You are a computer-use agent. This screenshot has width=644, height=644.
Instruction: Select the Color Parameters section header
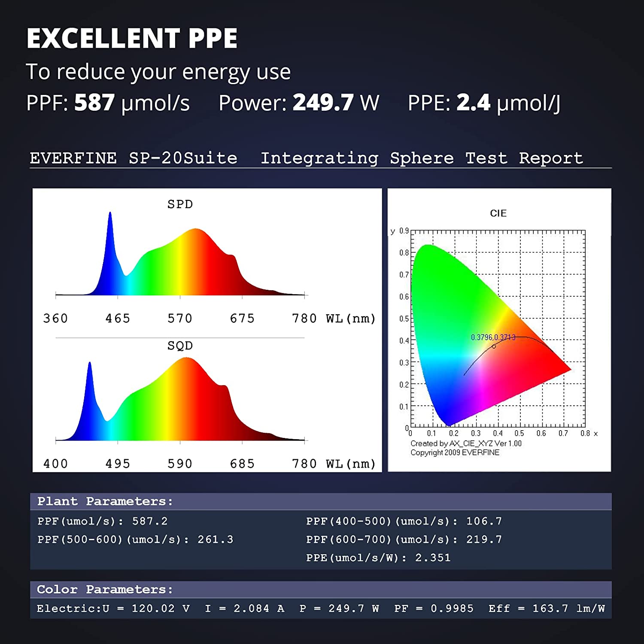pos(105,589)
